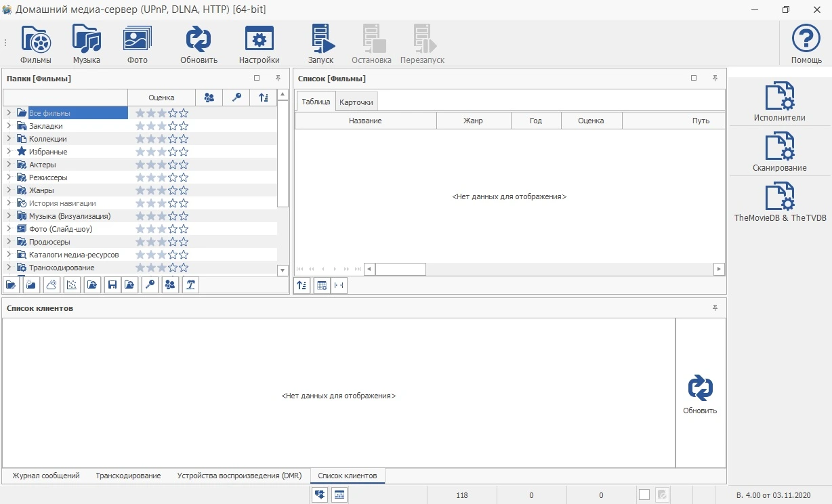Expand the Коллекции folder node
Viewport: 832px width, 504px height.
click(8, 139)
